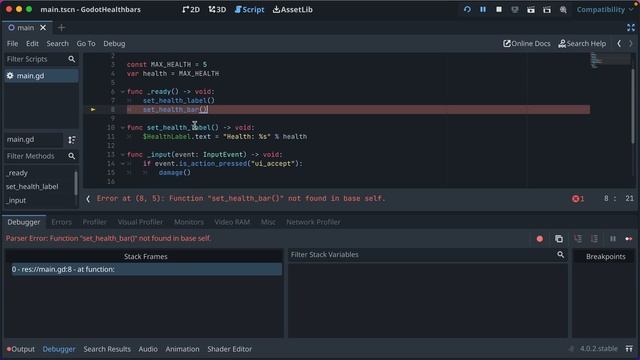Click the debugger Break pause icon
Image resolution: width=640 pixels, height=360 pixels.
point(613,239)
